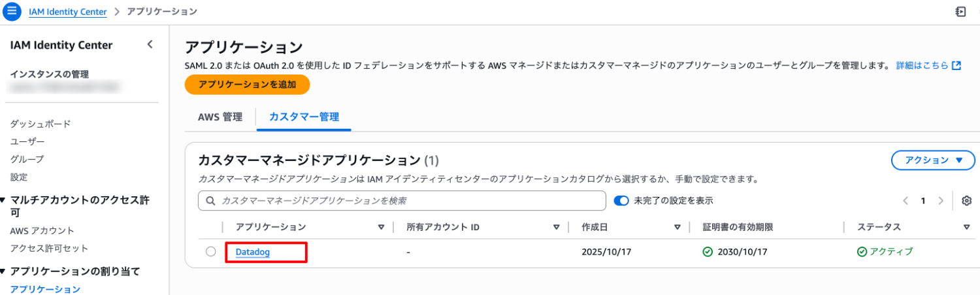Open table preferences gear icon
This screenshot has width=980, height=295.
967,201
